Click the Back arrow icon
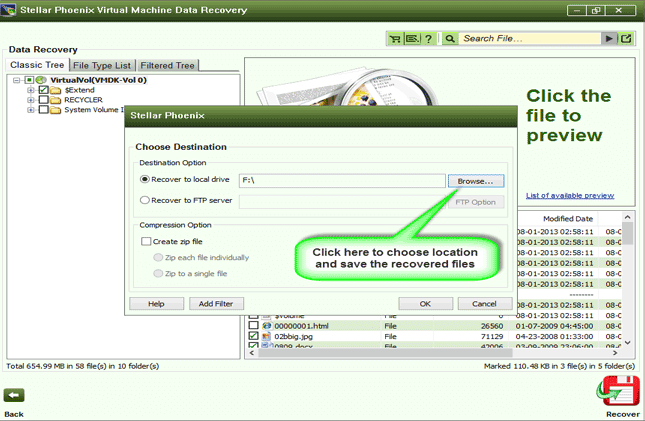The height and width of the screenshot is (421, 645). pyautogui.click(x=14, y=395)
